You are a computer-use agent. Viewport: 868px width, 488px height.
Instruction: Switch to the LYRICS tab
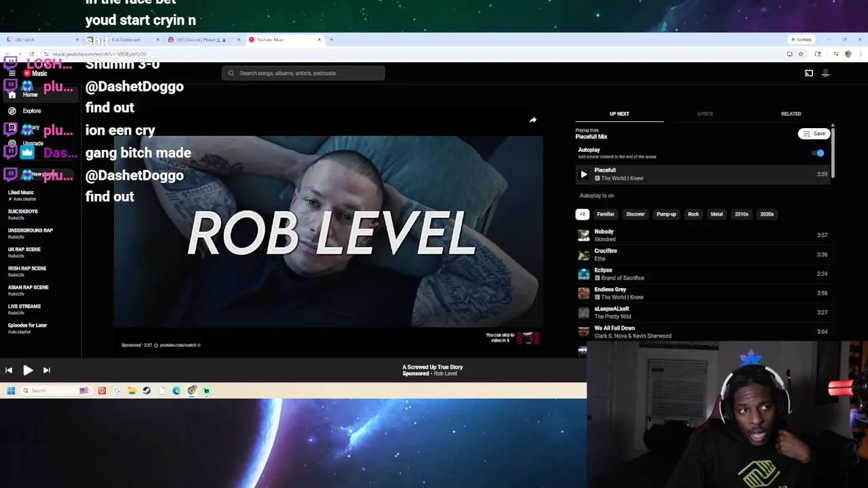pyautogui.click(x=705, y=114)
